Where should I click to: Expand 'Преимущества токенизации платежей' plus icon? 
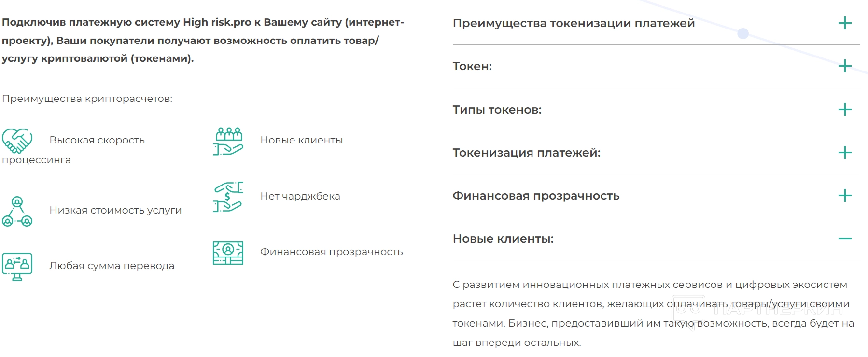pos(845,23)
